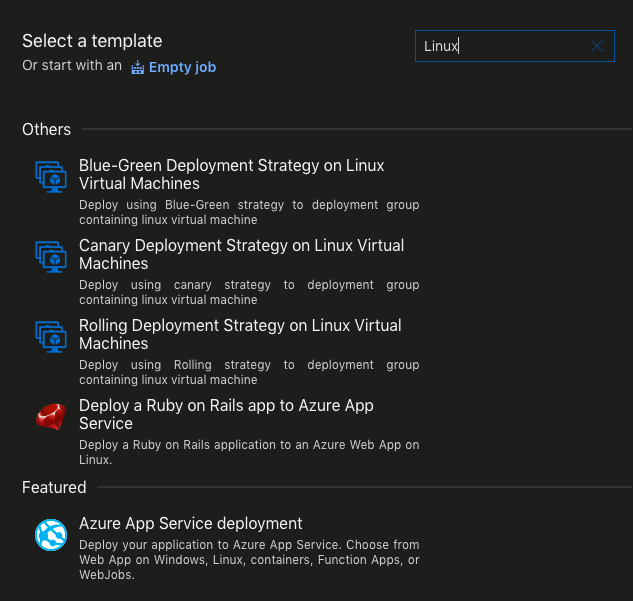Screen dimensions: 633x601
Task: Start with an Empty job link
Action: click(182, 67)
